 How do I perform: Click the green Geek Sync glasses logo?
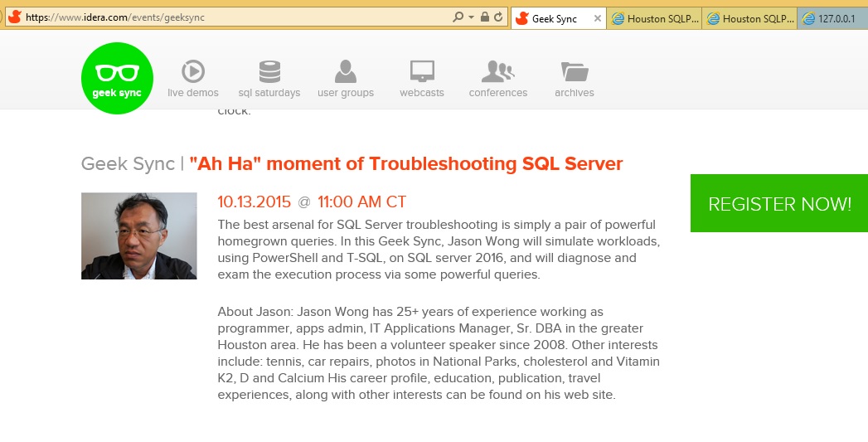coord(117,78)
